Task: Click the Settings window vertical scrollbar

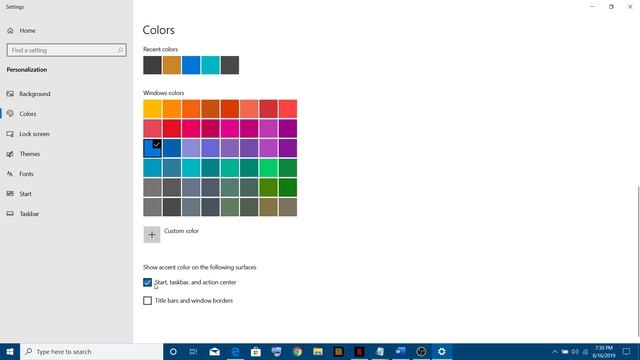Action: [638, 261]
